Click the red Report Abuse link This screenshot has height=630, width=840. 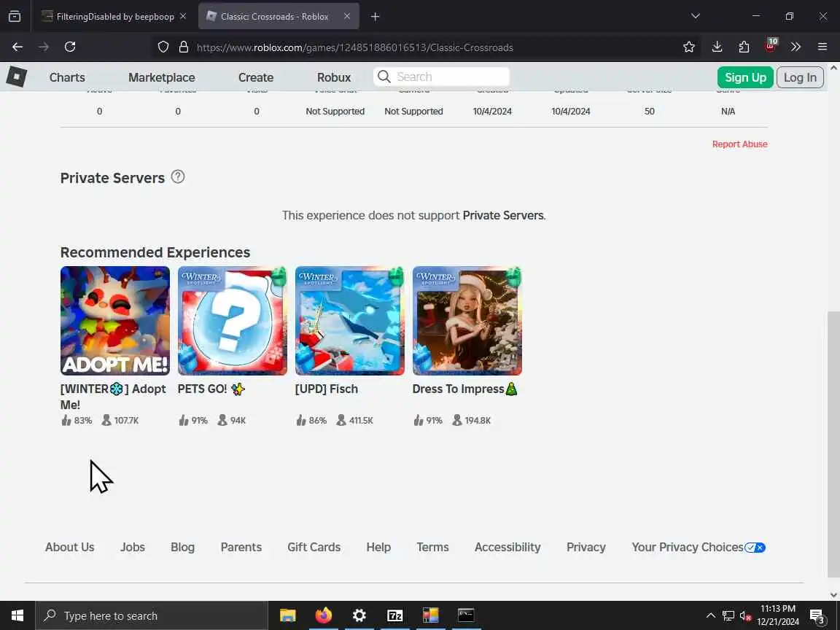pos(740,144)
